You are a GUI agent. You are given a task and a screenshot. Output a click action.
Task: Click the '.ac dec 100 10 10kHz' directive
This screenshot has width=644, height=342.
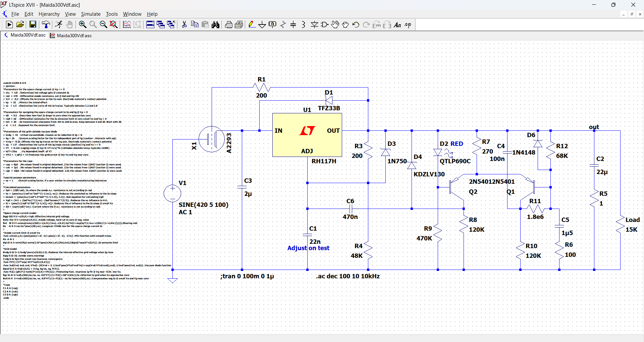(x=348, y=276)
